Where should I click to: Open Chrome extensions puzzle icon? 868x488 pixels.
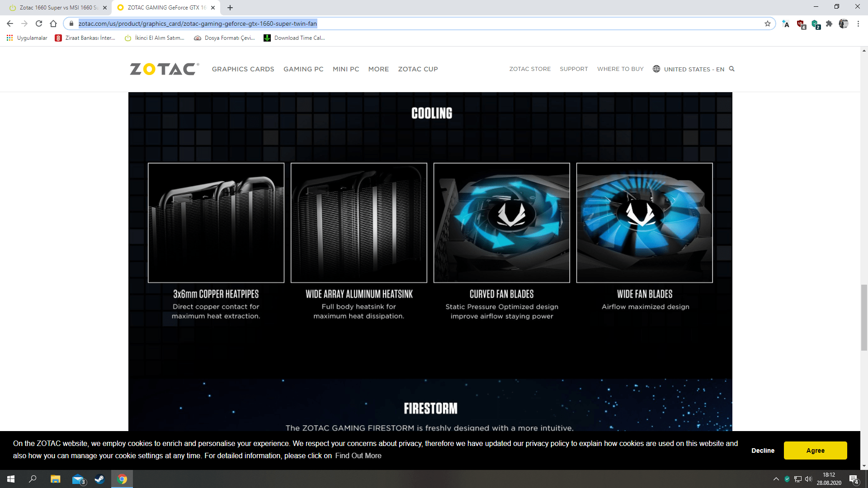[829, 23]
